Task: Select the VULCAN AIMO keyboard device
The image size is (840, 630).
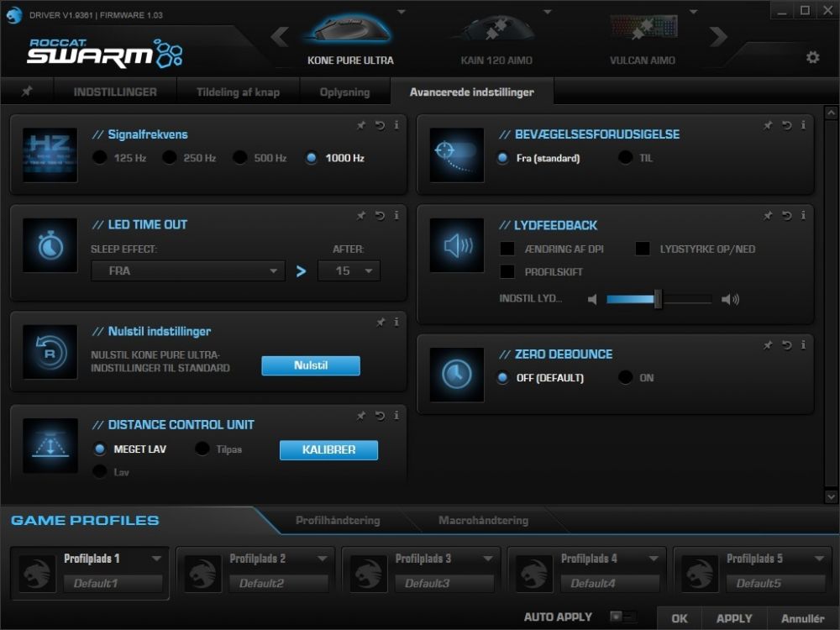Action: pyautogui.click(x=643, y=39)
